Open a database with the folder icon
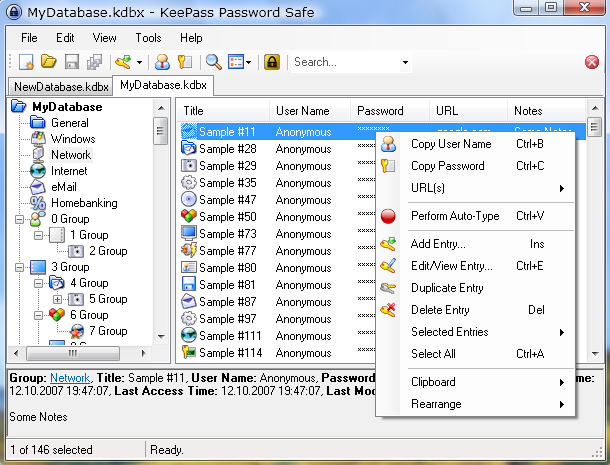The height and width of the screenshot is (465, 610). 49,62
